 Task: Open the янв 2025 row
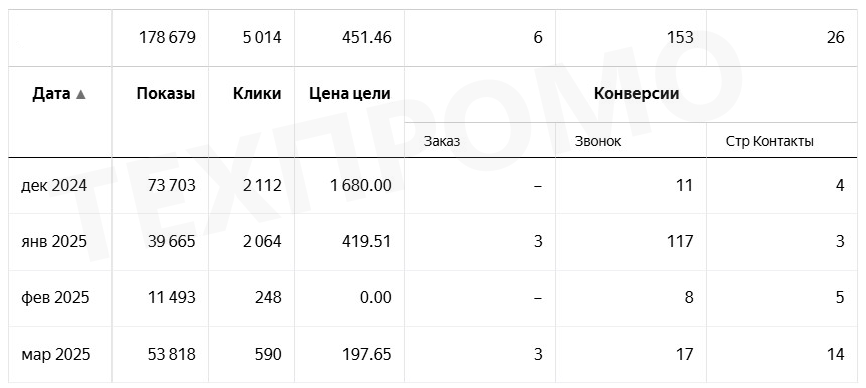point(432,242)
